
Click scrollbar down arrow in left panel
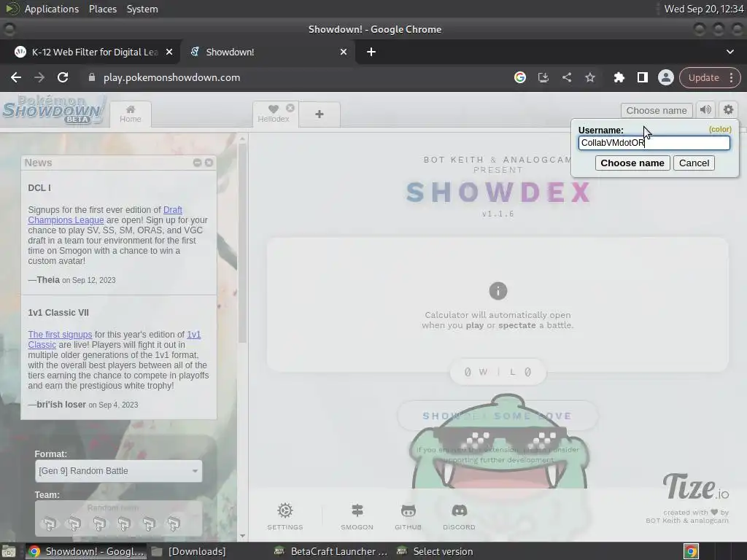coord(242,536)
